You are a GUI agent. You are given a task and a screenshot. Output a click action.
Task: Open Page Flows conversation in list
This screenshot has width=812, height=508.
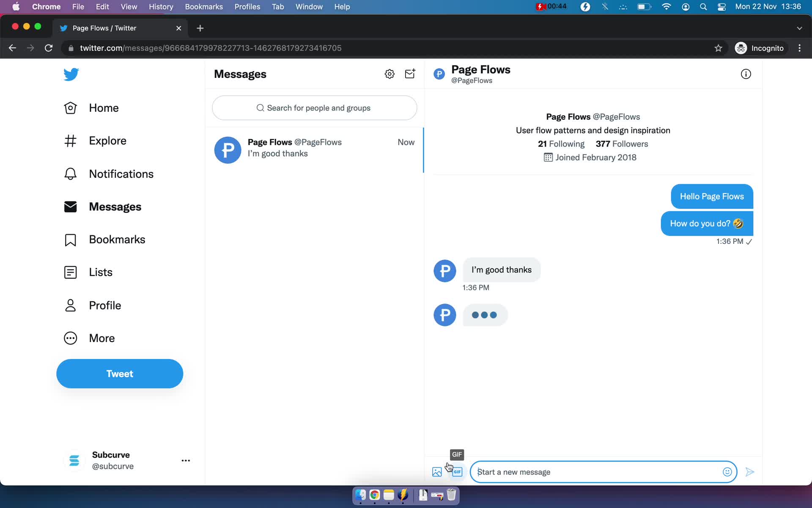pos(314,150)
